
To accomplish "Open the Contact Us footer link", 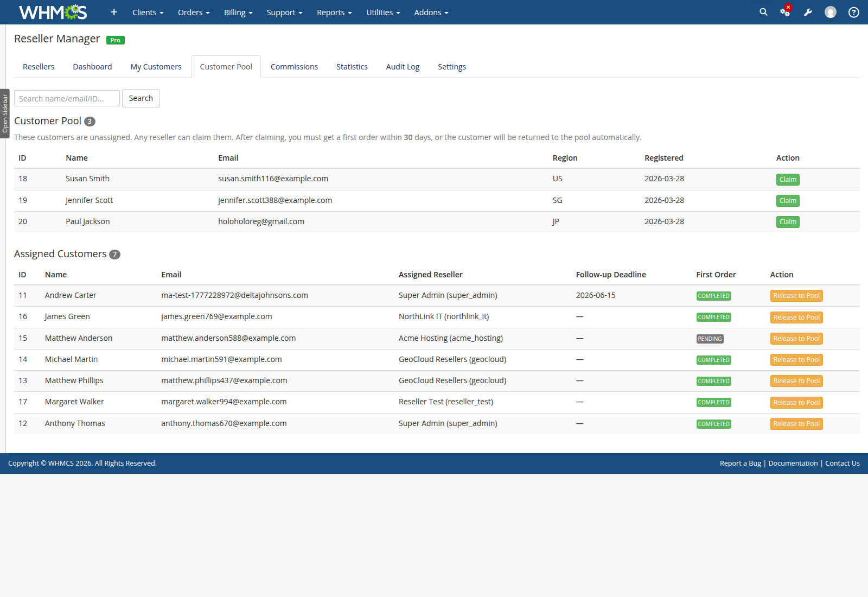I will [x=842, y=463].
